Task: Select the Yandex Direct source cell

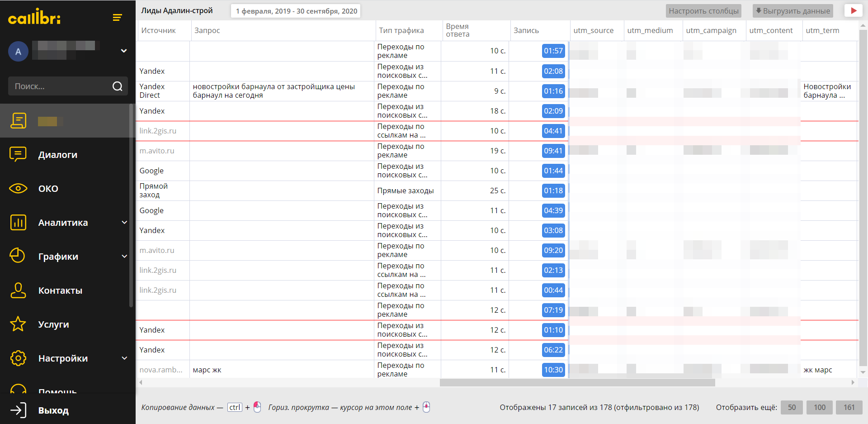Action: pos(163,91)
